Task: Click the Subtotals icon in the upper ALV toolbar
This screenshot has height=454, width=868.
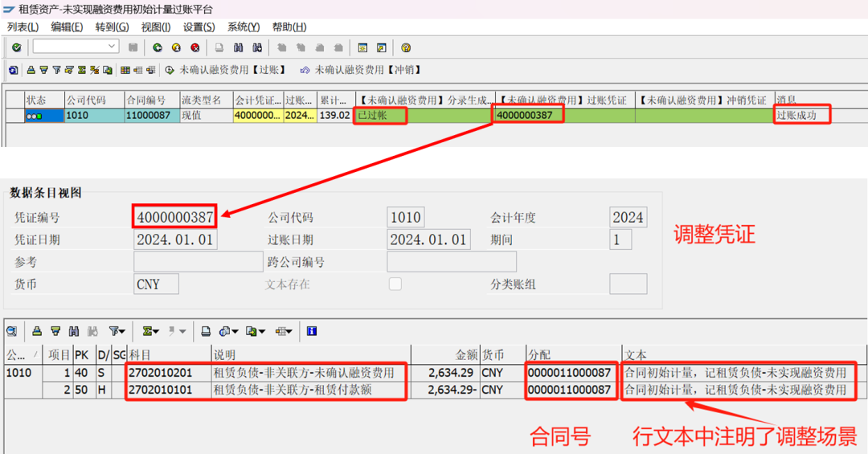Action: tap(95, 70)
